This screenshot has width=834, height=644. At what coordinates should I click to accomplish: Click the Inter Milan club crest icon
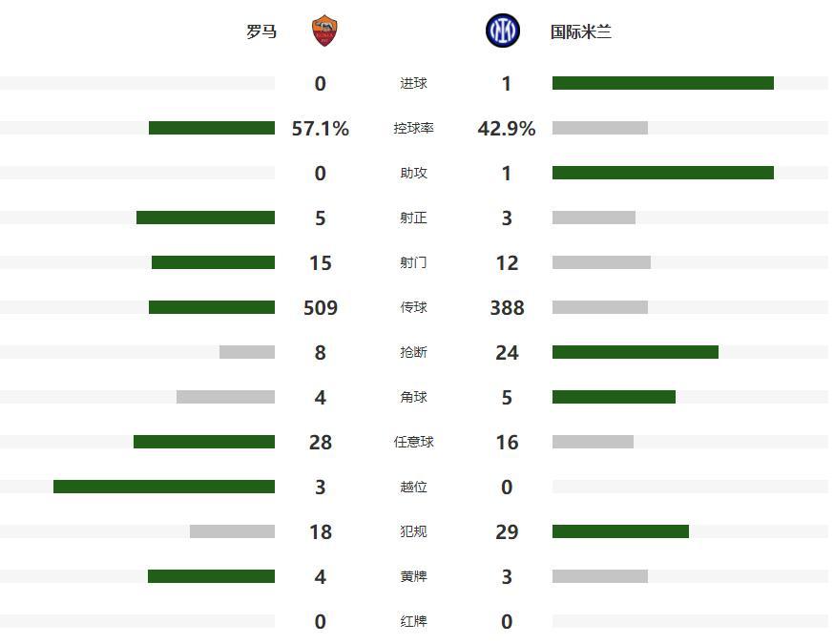point(502,31)
